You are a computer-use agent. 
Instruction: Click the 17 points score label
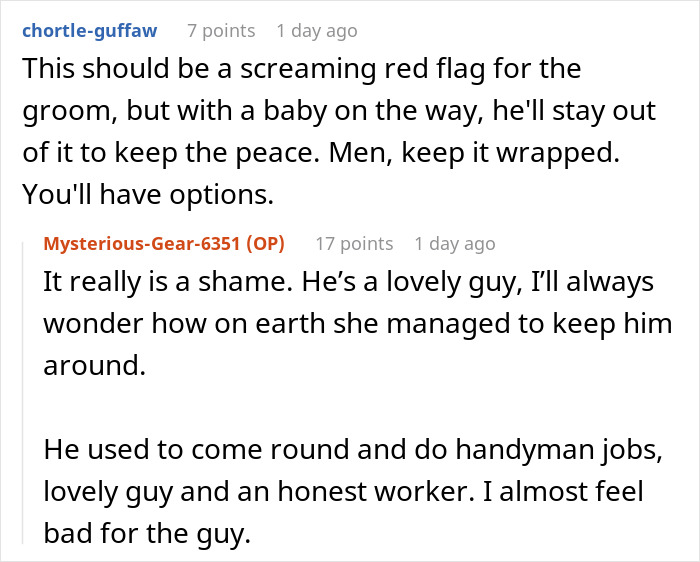coord(354,243)
